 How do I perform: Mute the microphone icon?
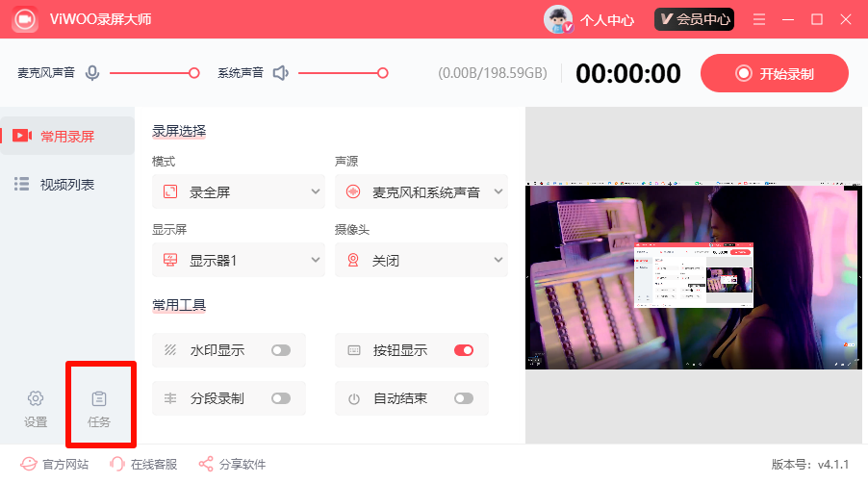point(92,73)
